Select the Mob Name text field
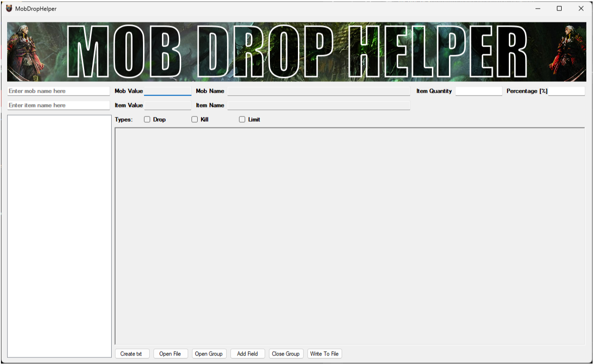Screen dimensions: 593x364 pyautogui.click(x=318, y=91)
